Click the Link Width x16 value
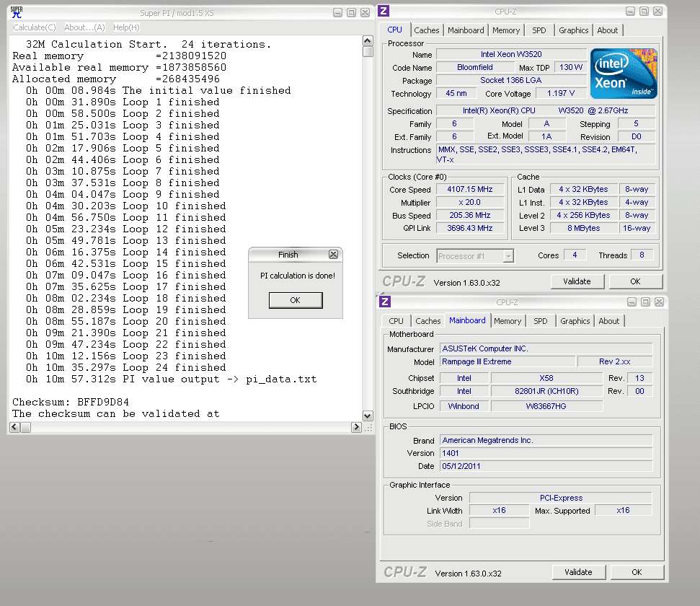 pos(499,510)
